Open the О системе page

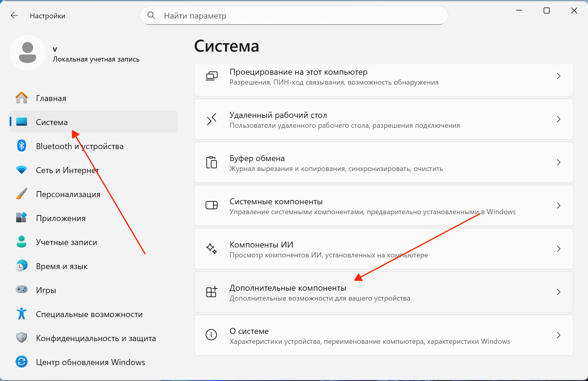tap(384, 335)
